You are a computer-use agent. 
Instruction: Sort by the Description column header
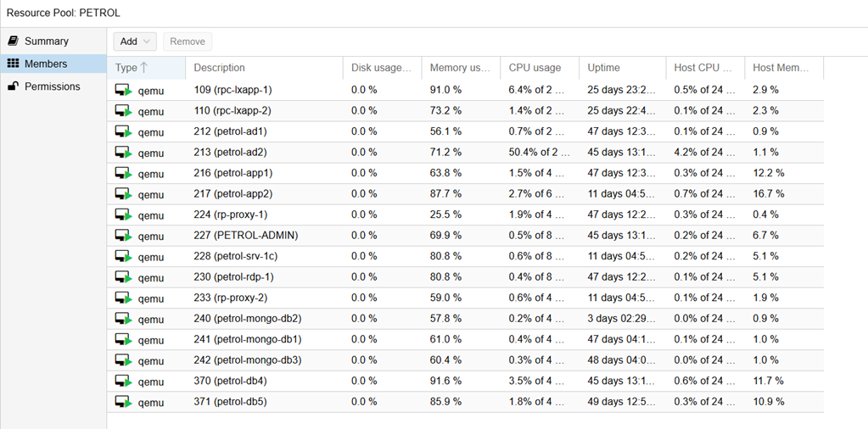[219, 68]
